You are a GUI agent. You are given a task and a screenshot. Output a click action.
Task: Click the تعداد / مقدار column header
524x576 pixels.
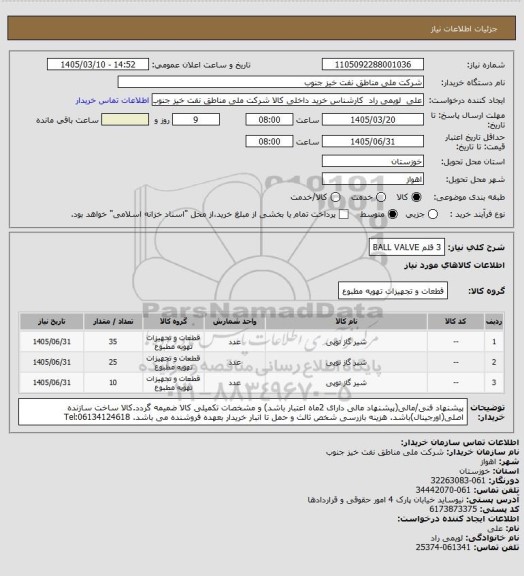[113, 321]
